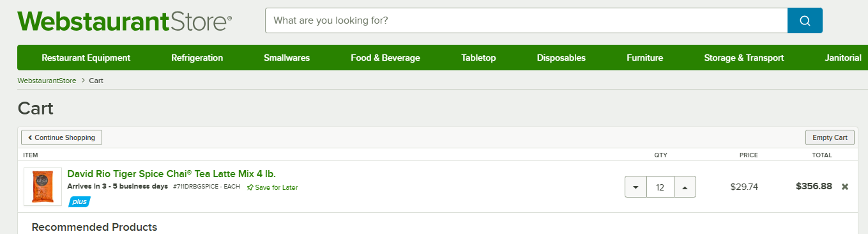Click the Continue Shopping button

pos(61,137)
